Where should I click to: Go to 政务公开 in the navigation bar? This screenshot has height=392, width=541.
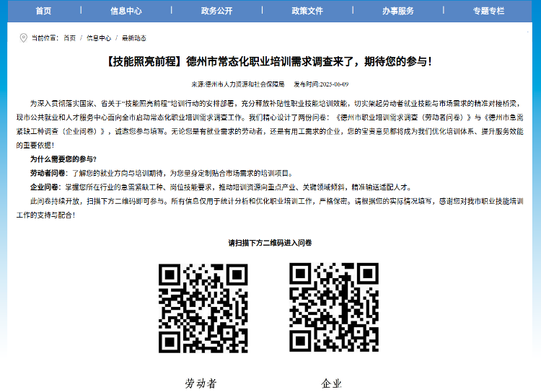(x=216, y=11)
